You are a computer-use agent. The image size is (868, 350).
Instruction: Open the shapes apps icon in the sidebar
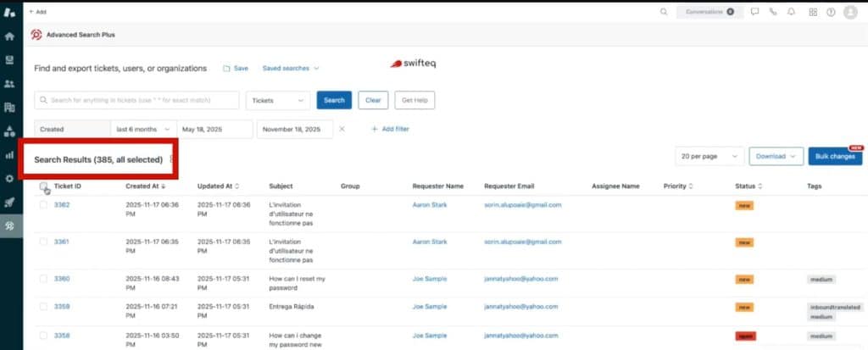[8, 131]
